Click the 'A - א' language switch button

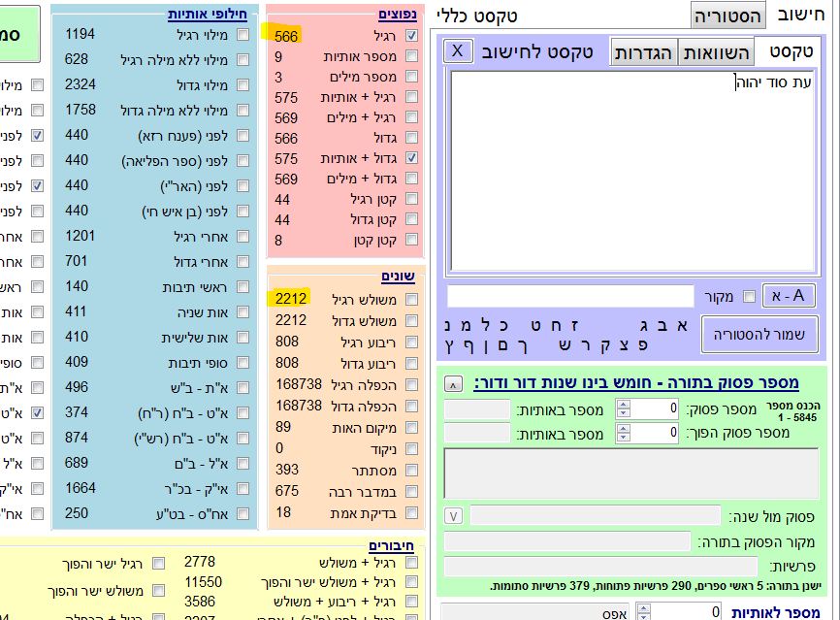tap(789, 295)
